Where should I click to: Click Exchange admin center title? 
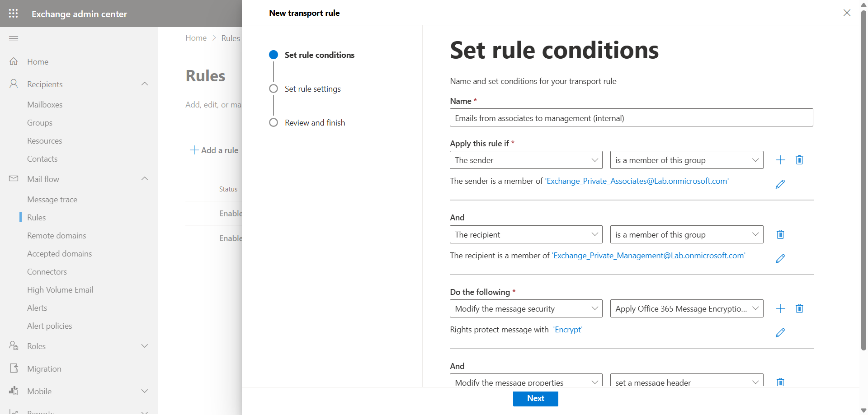click(x=79, y=14)
